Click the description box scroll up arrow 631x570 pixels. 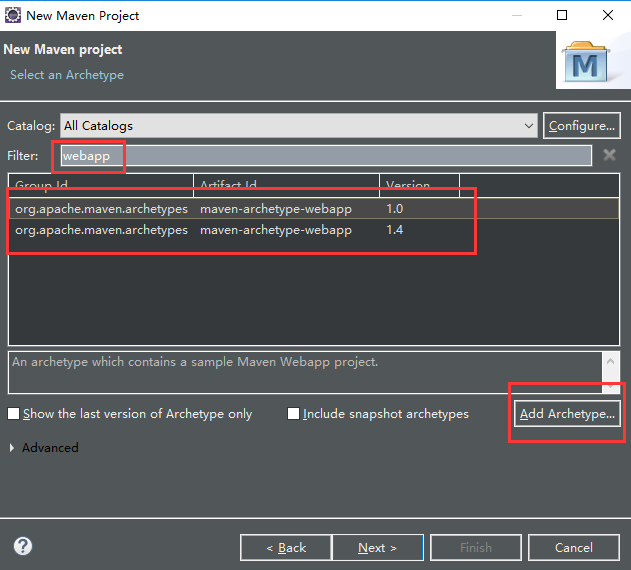pos(610,361)
